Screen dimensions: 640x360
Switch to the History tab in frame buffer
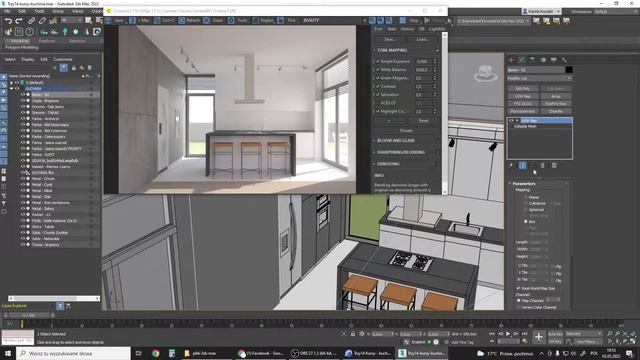[x=407, y=29]
